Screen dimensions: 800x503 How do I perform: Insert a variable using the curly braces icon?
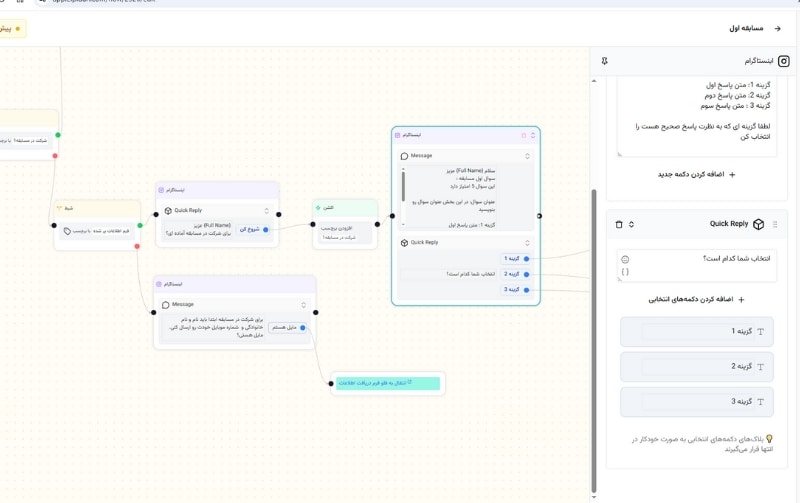pyautogui.click(x=625, y=272)
